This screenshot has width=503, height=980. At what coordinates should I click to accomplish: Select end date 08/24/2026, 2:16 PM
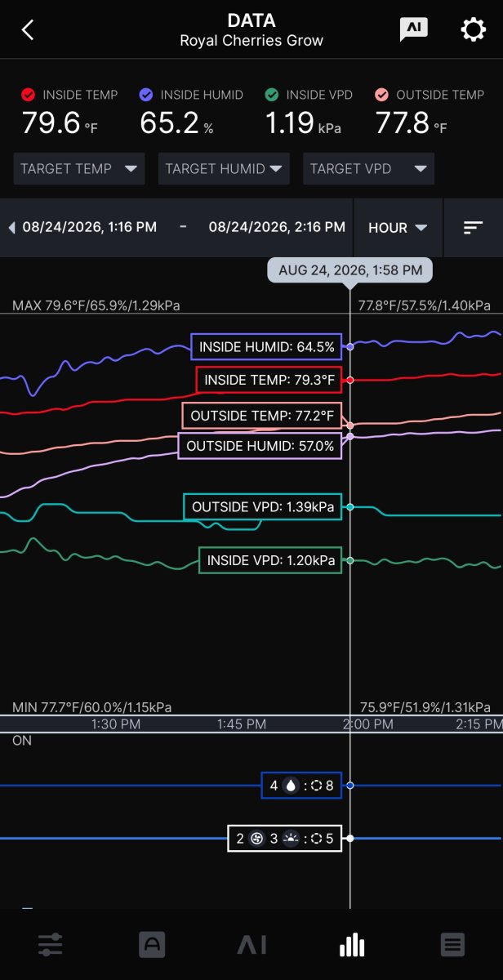tap(277, 228)
